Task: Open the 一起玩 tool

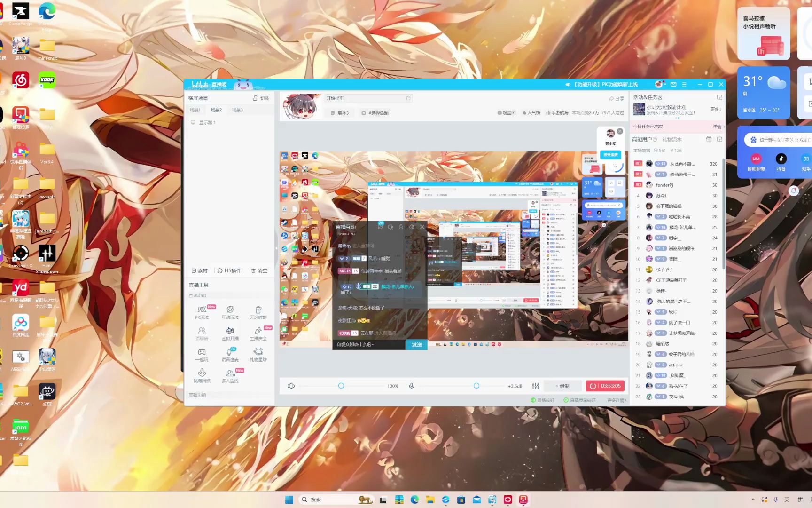Action: [202, 355]
